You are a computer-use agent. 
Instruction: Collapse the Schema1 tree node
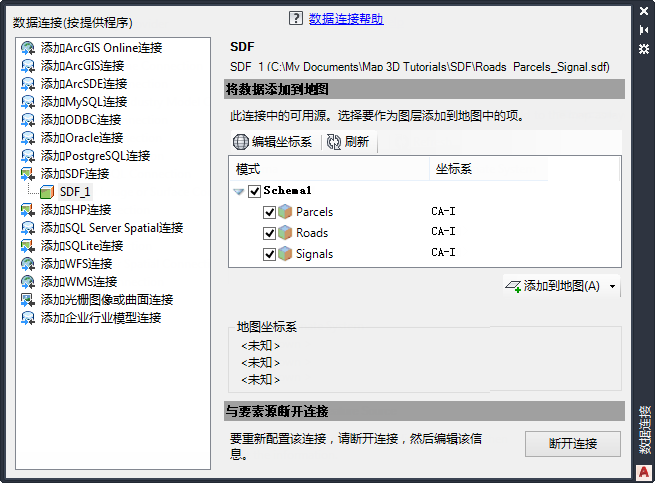[x=239, y=192]
